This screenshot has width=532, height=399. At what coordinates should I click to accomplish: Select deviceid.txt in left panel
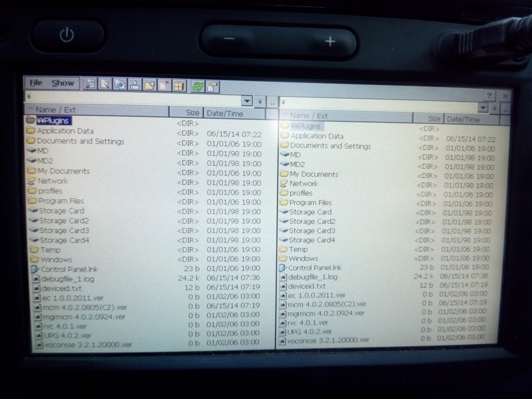(62, 288)
